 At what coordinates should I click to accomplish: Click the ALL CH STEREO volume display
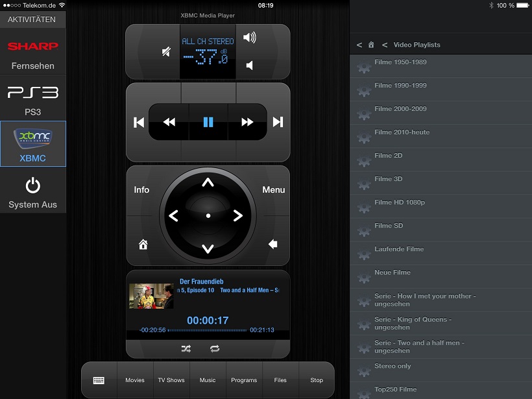[x=208, y=51]
